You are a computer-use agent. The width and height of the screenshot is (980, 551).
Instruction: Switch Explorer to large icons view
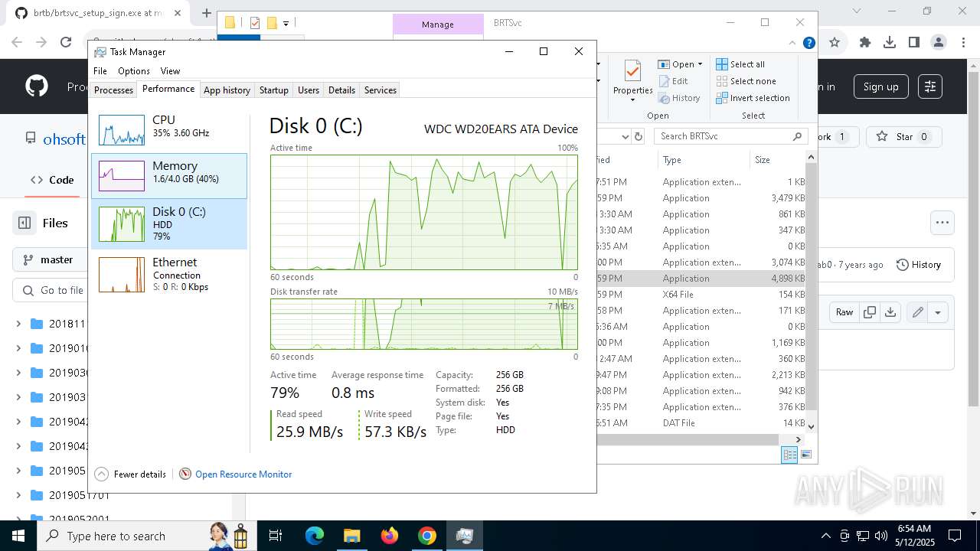pyautogui.click(x=805, y=455)
